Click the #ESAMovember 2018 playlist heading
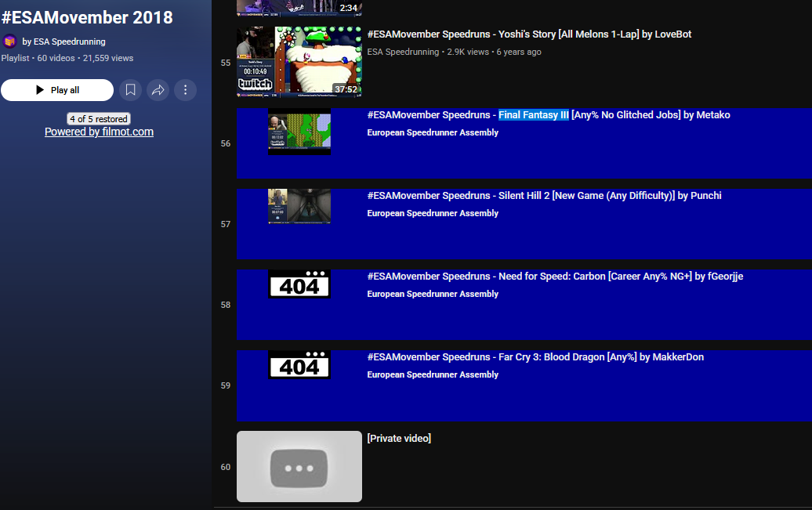The image size is (812, 510). click(87, 17)
